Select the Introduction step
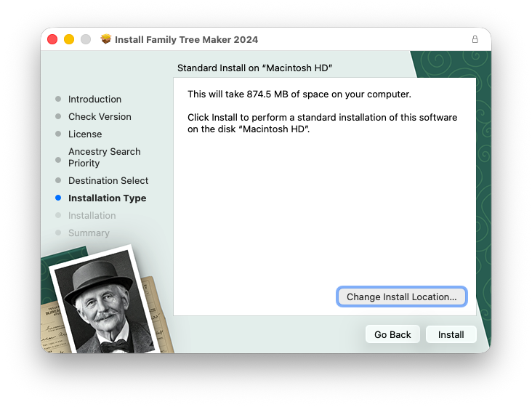 (x=94, y=99)
